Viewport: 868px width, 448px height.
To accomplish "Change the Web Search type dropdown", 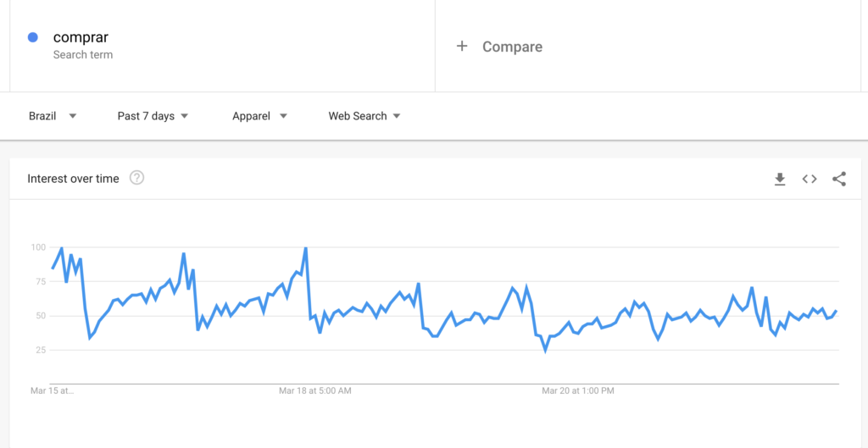I will click(x=364, y=116).
